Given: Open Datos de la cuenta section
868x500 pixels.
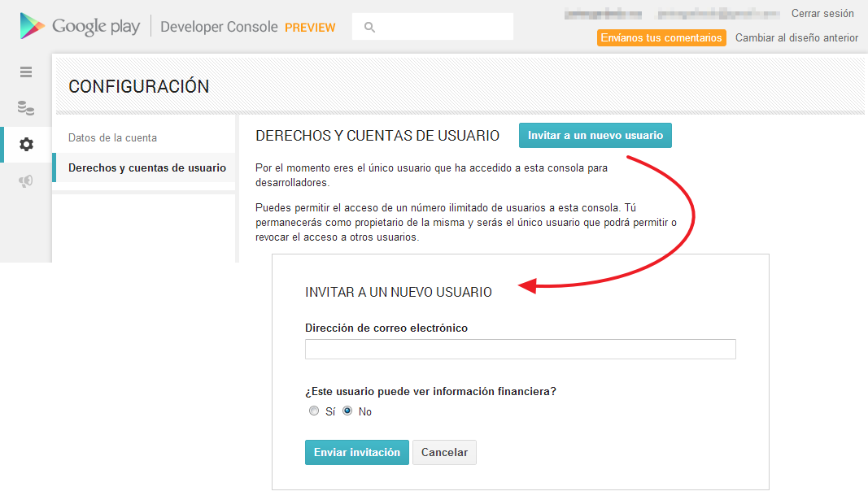Looking at the screenshot, I should click(112, 137).
